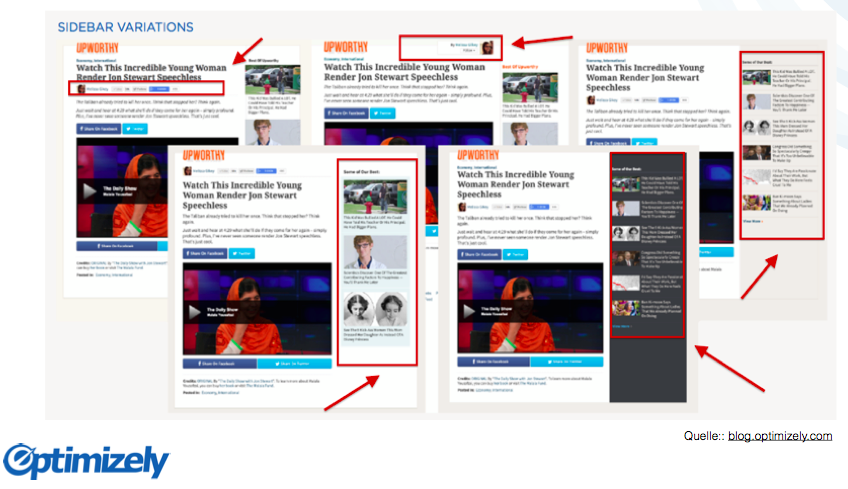
Task: Click wide Facebook share bar under dark-sidebar video
Action: (494, 361)
